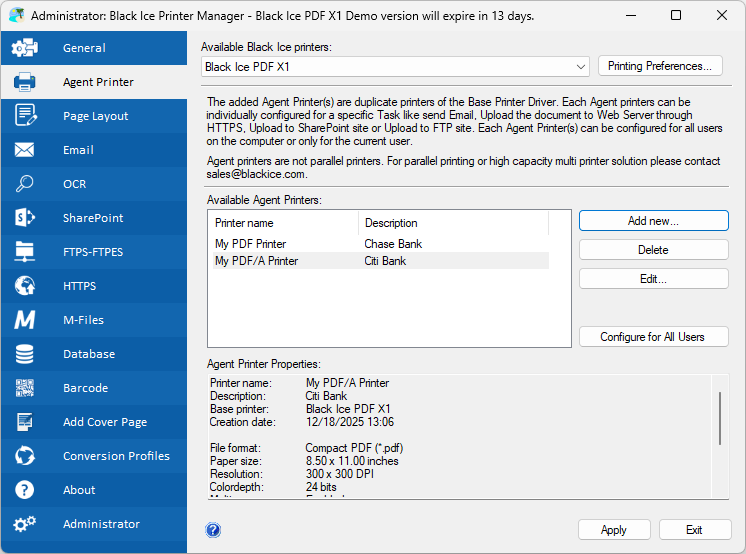Image resolution: width=746 pixels, height=554 pixels.
Task: Click the M-Files logo icon
Action: 25,320
